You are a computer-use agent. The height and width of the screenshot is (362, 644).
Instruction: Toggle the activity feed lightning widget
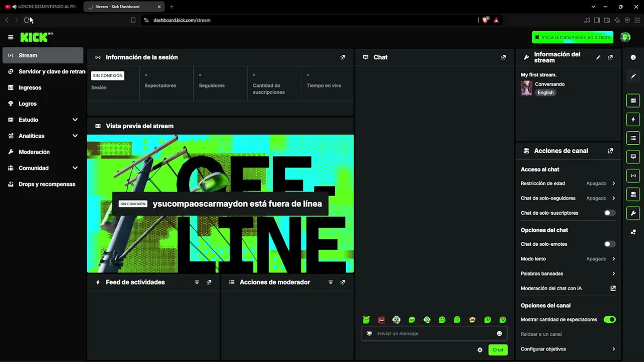pos(633,119)
